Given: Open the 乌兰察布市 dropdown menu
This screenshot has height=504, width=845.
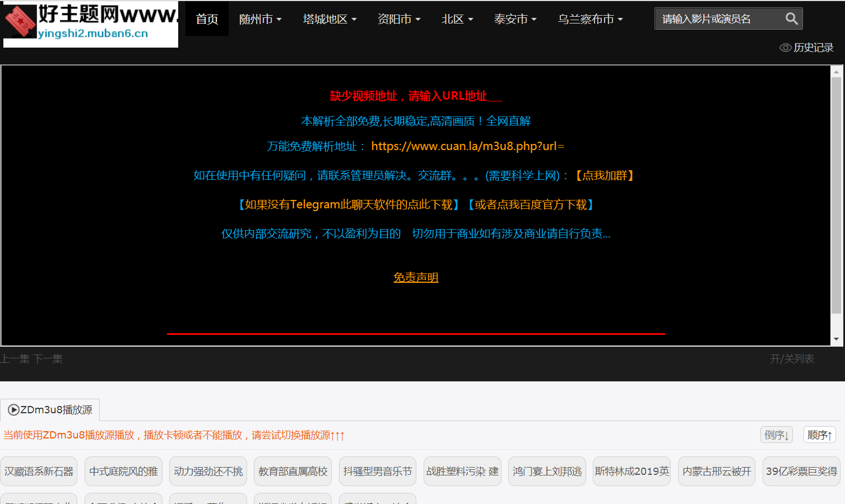Looking at the screenshot, I should point(590,19).
